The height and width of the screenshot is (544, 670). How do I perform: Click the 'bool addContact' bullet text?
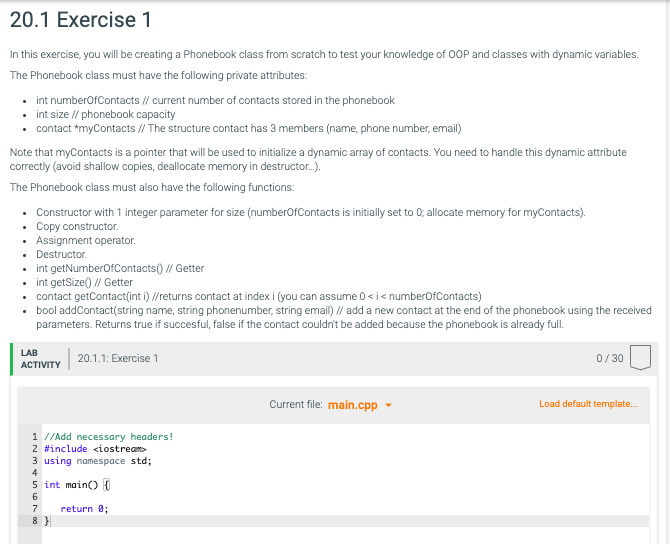pyautogui.click(x=344, y=318)
